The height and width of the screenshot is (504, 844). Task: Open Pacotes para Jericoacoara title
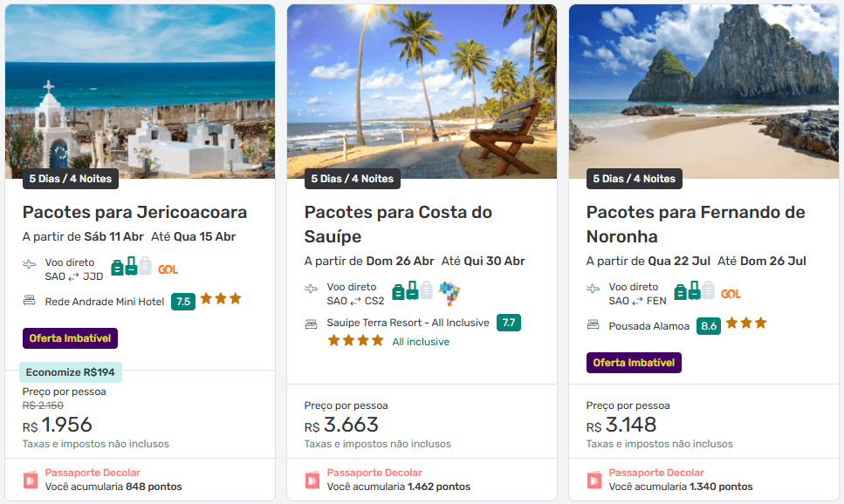click(134, 212)
